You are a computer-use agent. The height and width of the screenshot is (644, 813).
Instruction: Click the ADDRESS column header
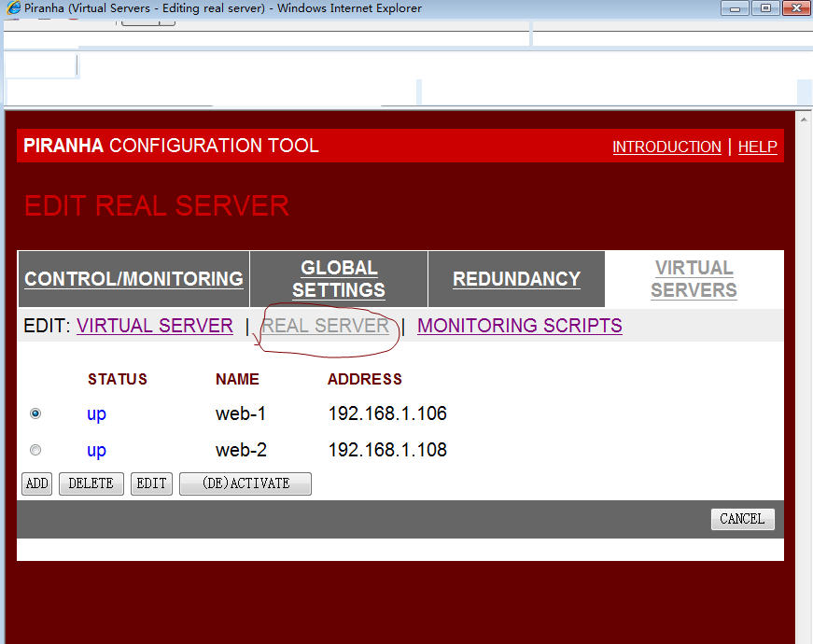point(365,379)
